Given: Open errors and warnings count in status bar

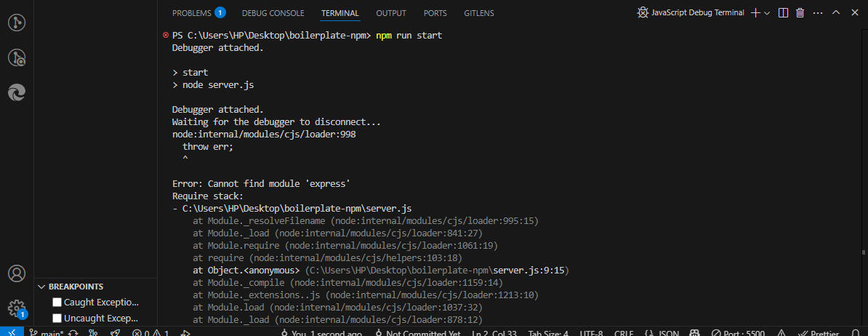Looking at the screenshot, I should point(150,333).
